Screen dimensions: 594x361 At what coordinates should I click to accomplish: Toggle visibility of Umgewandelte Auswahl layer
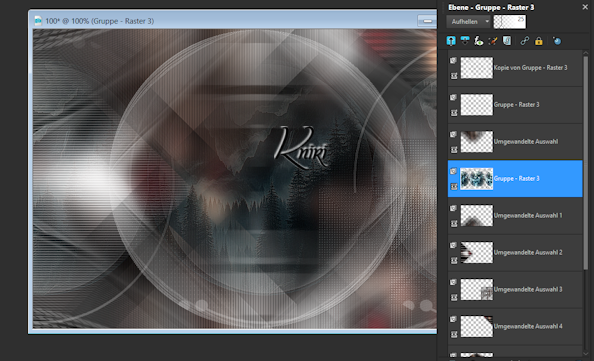pyautogui.click(x=453, y=134)
